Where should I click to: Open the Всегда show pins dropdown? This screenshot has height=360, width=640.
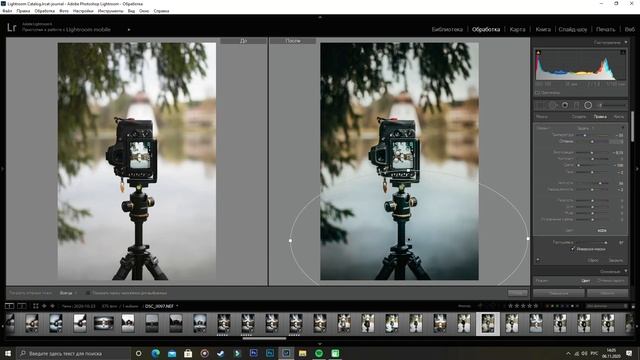click(x=67, y=293)
